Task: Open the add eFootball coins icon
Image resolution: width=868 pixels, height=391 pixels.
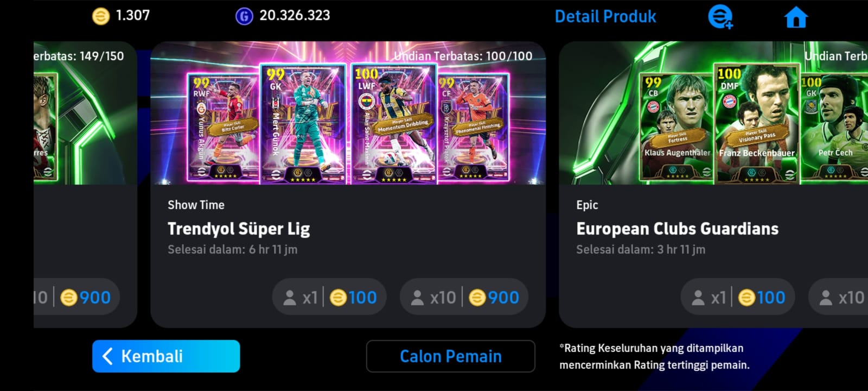Action: point(720,17)
